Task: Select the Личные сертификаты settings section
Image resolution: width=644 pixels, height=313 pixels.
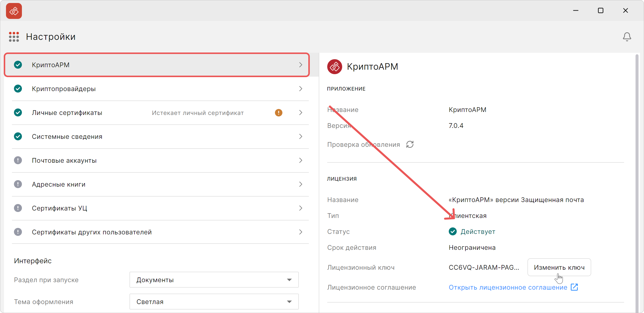Action: (x=67, y=113)
